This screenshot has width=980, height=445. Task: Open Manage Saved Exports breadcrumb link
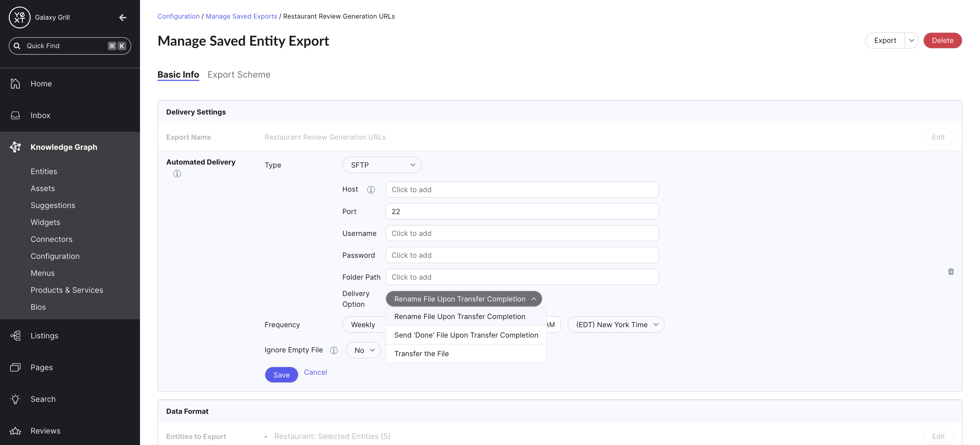click(x=241, y=16)
